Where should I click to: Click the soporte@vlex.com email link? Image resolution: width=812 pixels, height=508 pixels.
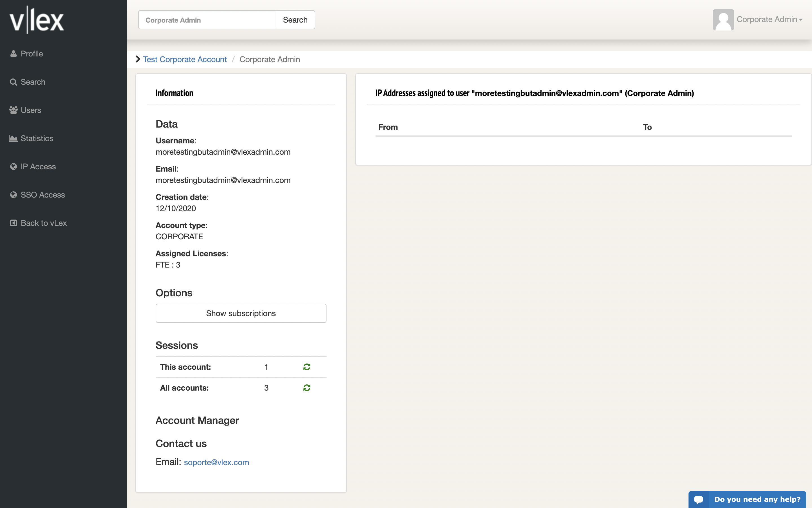coord(217,462)
